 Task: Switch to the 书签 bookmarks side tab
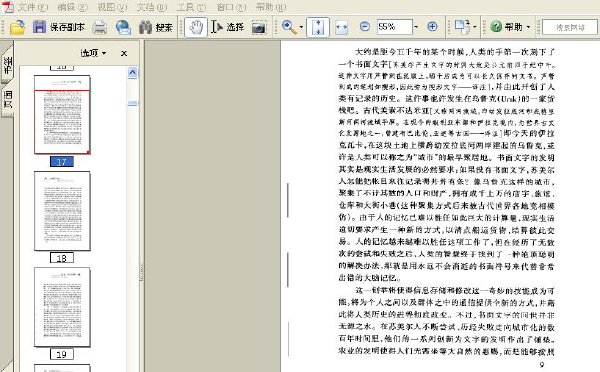click(7, 65)
